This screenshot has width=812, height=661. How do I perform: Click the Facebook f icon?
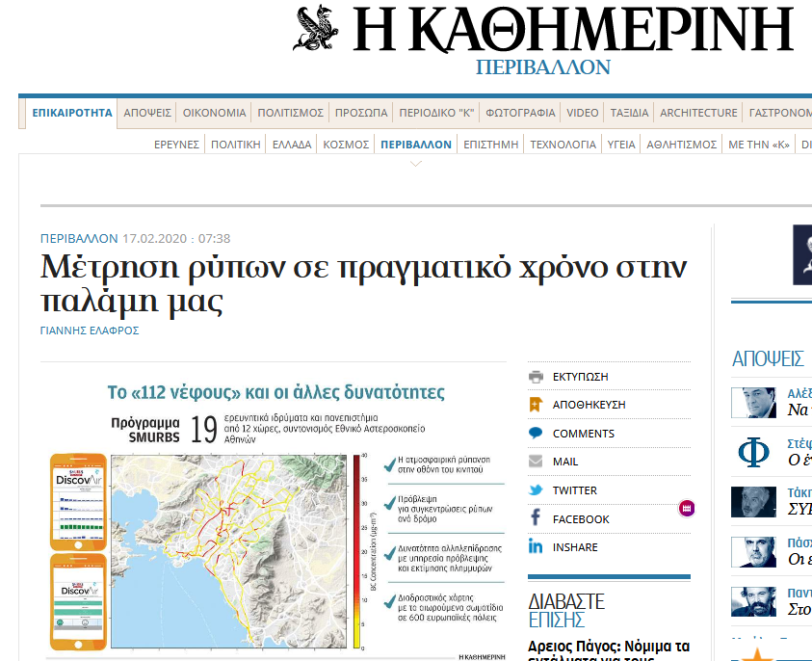(536, 517)
